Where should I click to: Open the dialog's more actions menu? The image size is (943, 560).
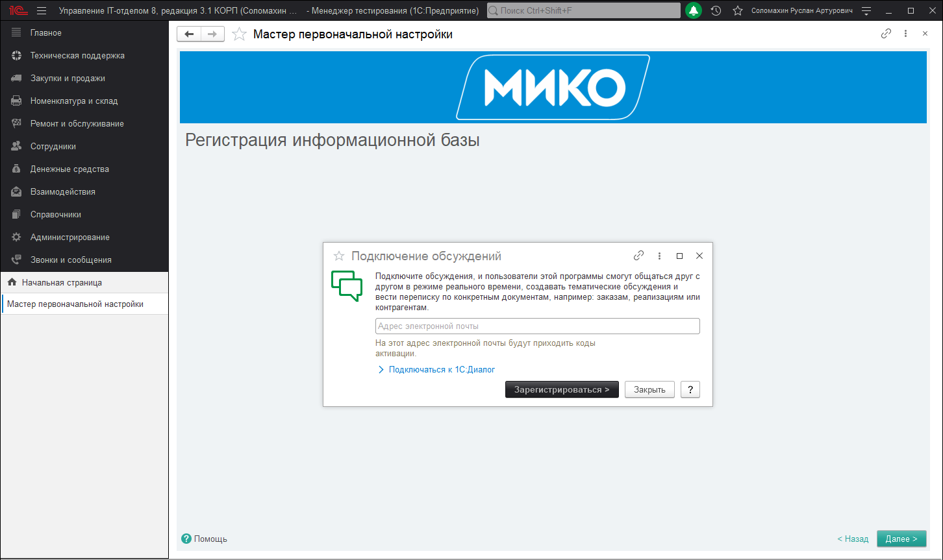(x=659, y=256)
